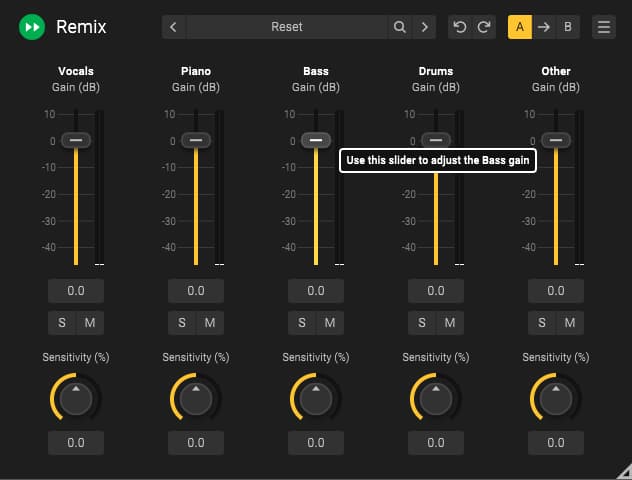Image resolution: width=632 pixels, height=480 pixels.
Task: Click the Other column title
Action: [x=556, y=71]
